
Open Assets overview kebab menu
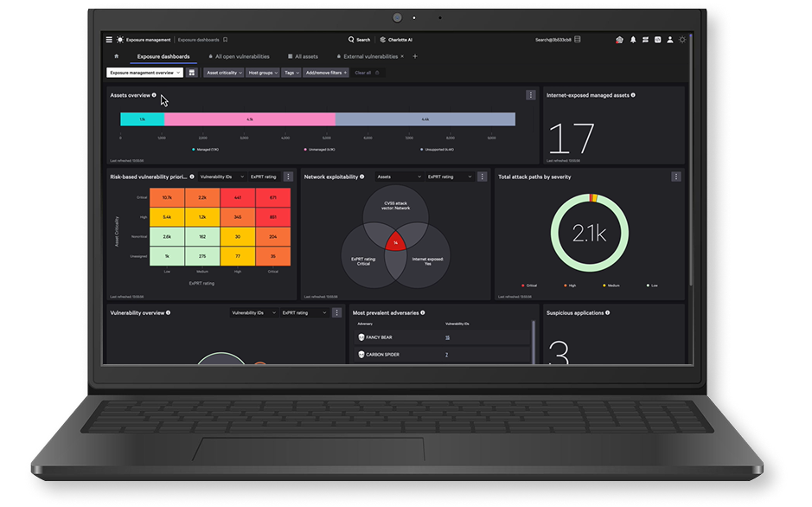[530, 95]
